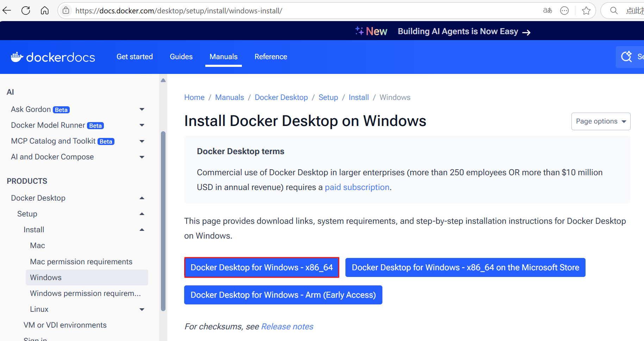Go to the browser home page
The height and width of the screenshot is (341, 644).
coord(44,11)
